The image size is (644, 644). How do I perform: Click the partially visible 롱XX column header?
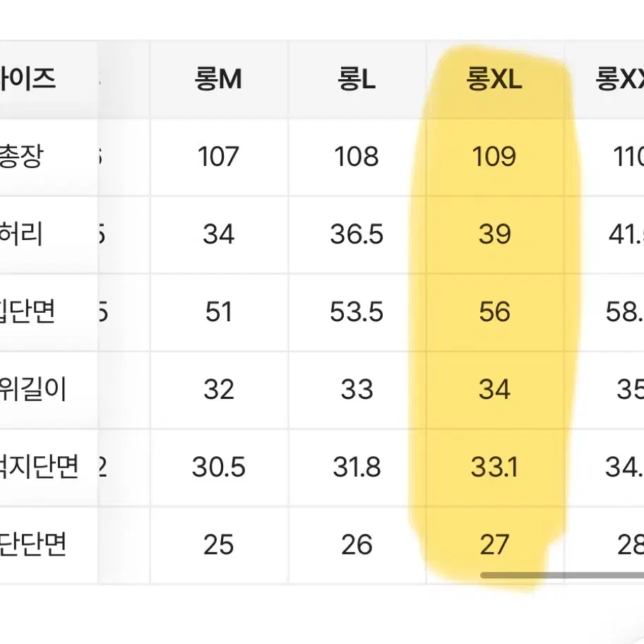[620, 80]
